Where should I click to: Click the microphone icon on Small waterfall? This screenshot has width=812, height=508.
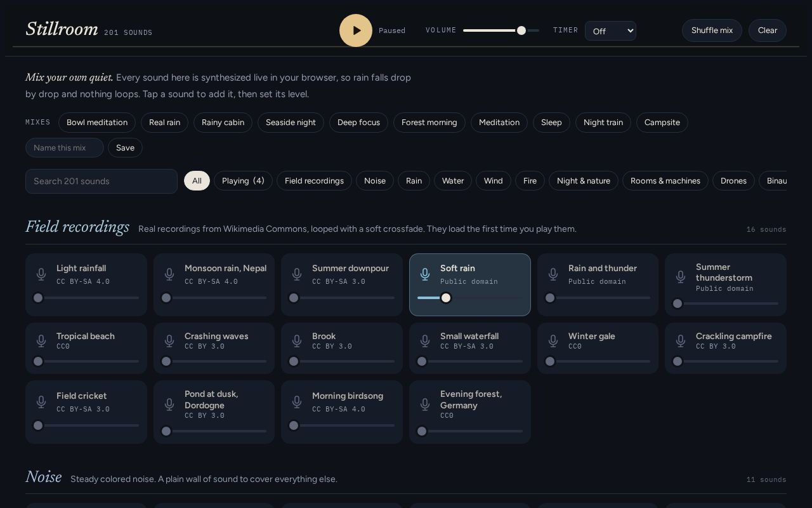425,341
